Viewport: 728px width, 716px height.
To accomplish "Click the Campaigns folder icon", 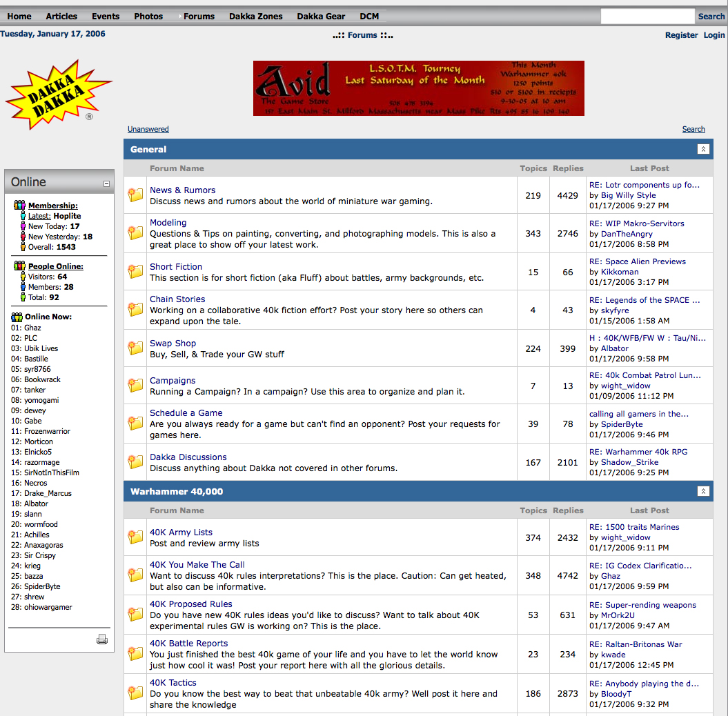I will 135,385.
